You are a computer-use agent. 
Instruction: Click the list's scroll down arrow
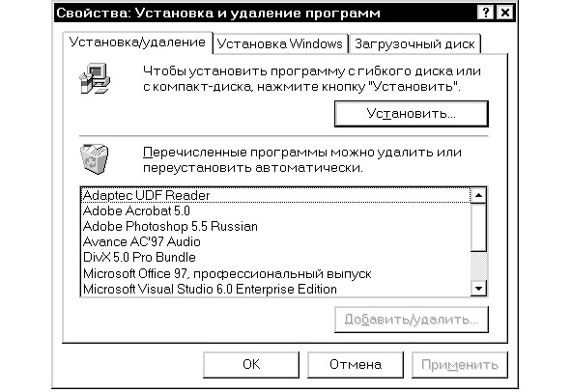(x=478, y=289)
